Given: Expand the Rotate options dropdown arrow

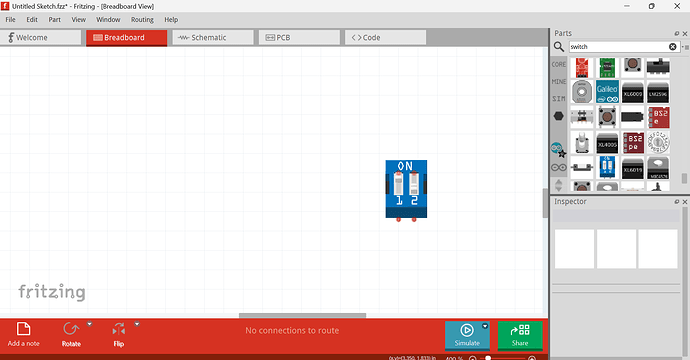Looking at the screenshot, I should [89, 324].
